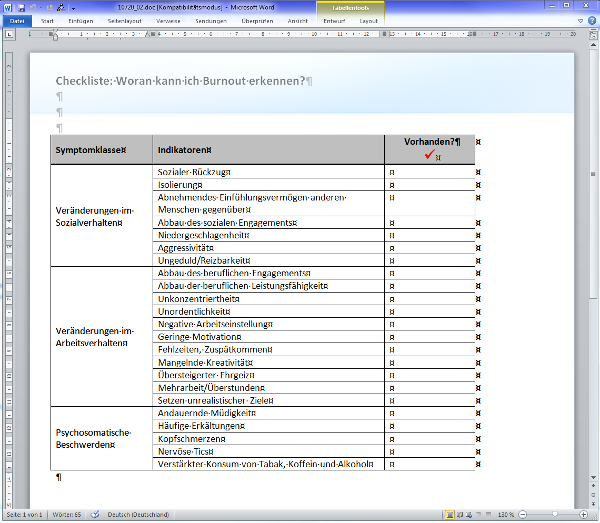Expand the ribbon using the arrow next to Help
This screenshot has height=523, width=600.
click(x=578, y=20)
